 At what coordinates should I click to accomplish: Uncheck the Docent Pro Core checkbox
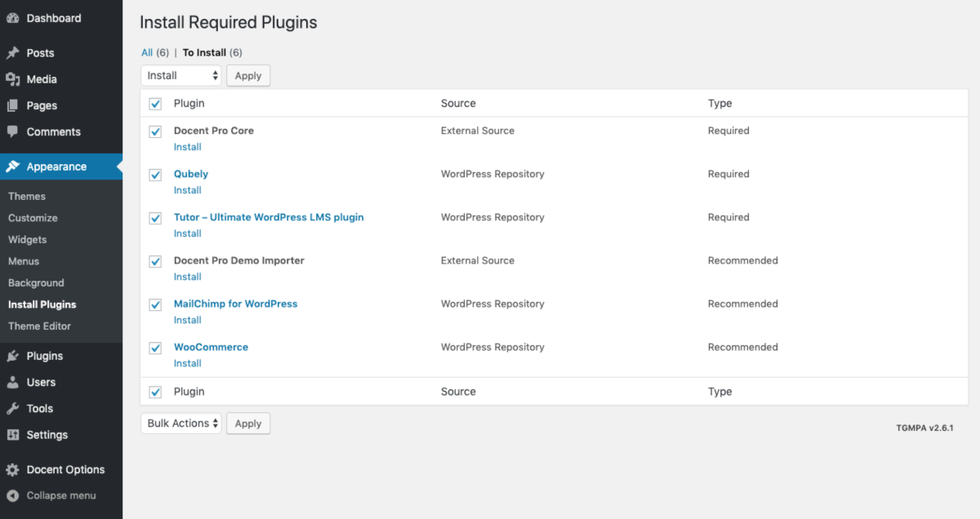[155, 131]
